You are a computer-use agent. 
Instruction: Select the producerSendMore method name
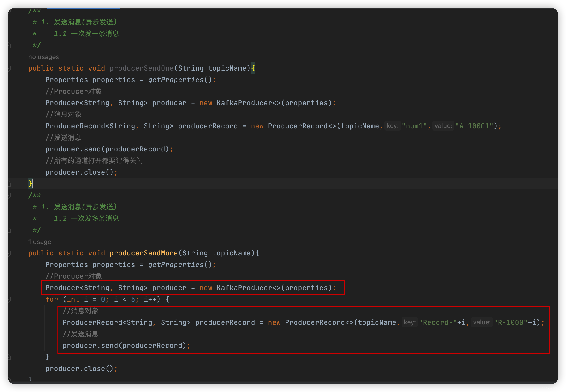[143, 253]
